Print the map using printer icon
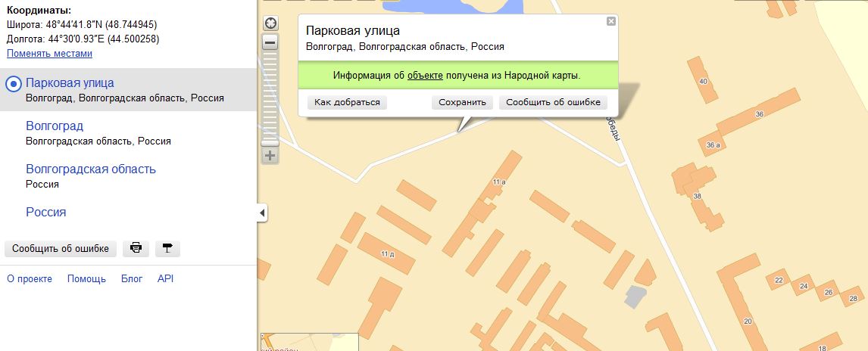868x351 pixels. [136, 248]
